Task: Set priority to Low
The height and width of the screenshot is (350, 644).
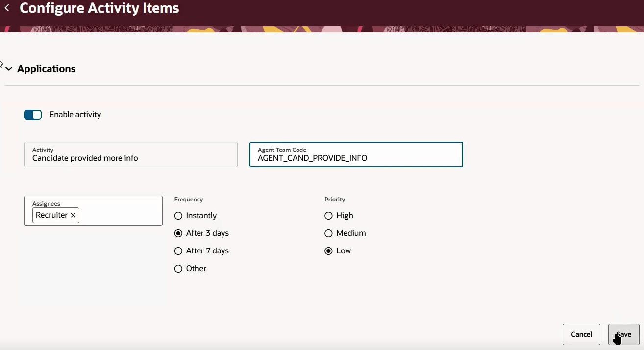Action: tap(328, 251)
